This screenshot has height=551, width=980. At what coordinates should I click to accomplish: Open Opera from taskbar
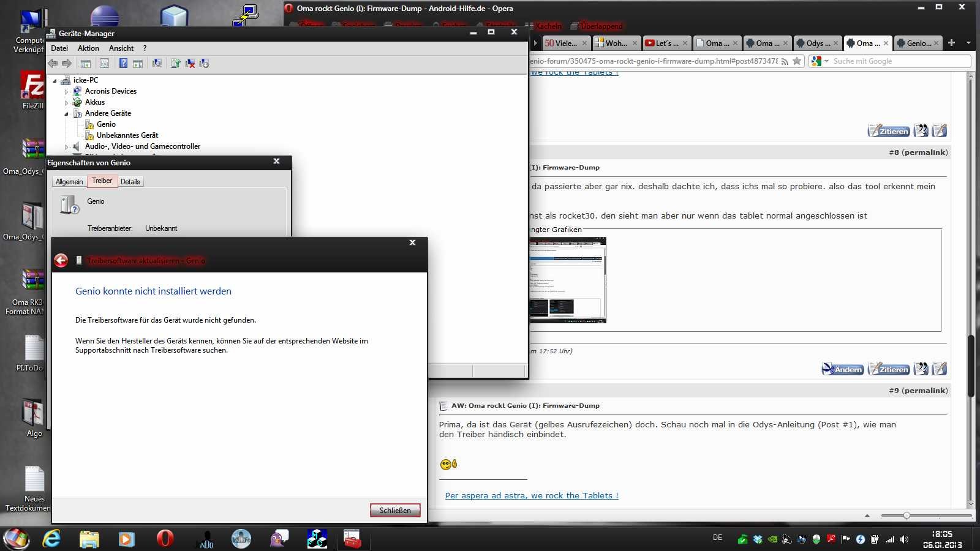point(165,539)
